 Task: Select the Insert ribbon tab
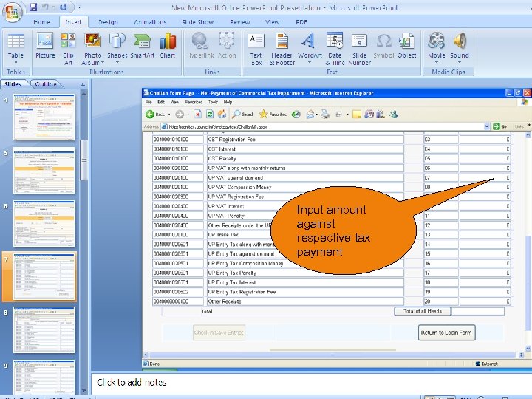click(73, 22)
